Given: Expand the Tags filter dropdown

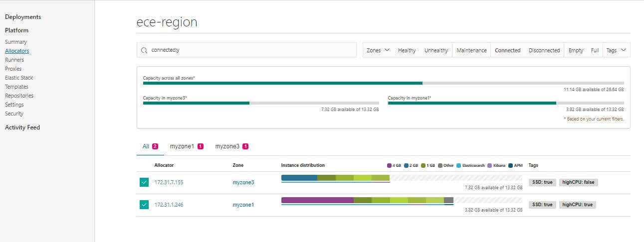Looking at the screenshot, I should click(616, 50).
